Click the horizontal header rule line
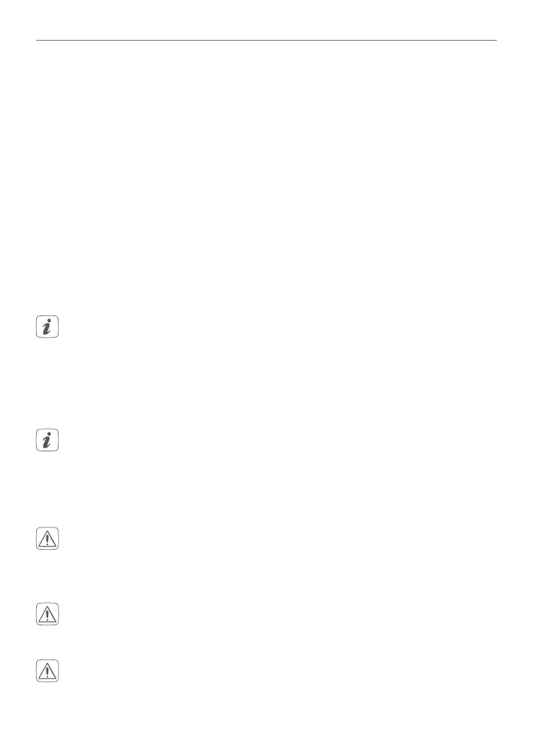Image resolution: width=533 pixels, height=756 pixels. 266,40
